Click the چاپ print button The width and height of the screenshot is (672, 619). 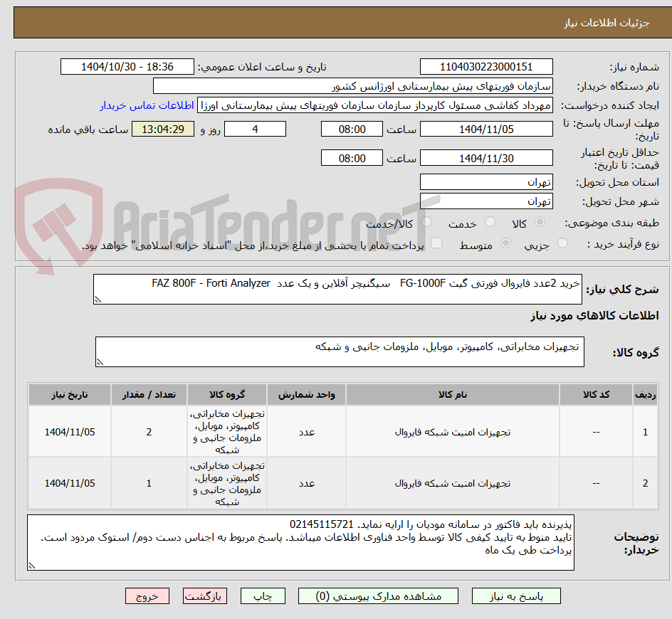pos(263,596)
